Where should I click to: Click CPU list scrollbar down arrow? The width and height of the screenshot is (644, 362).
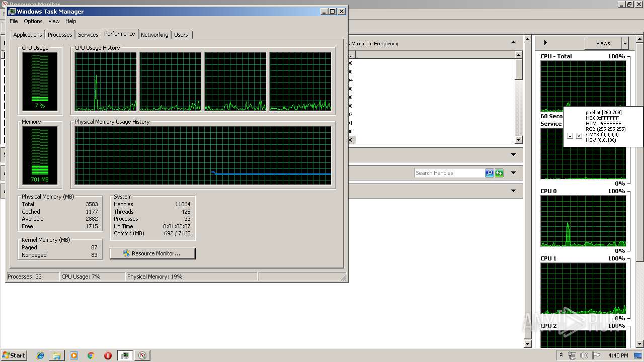click(519, 140)
